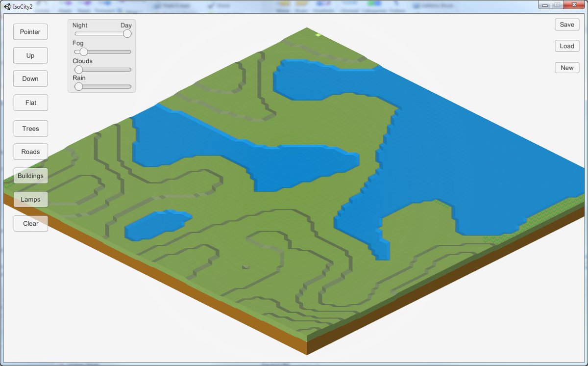This screenshot has width=588, height=366.
Task: Activate the Up terrain-raising tool
Action: tap(30, 55)
